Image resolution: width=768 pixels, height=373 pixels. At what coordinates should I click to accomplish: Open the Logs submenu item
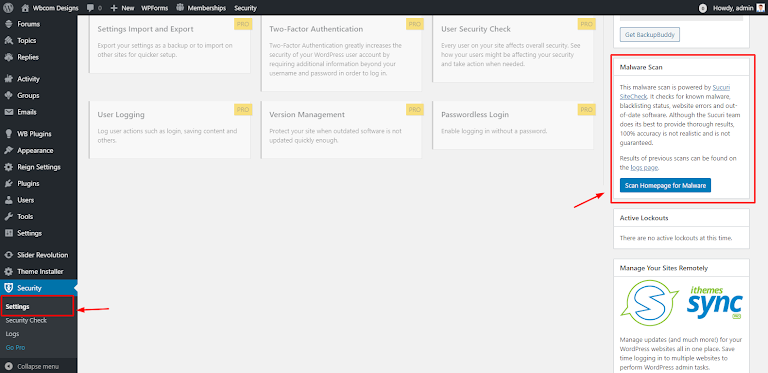coord(12,334)
